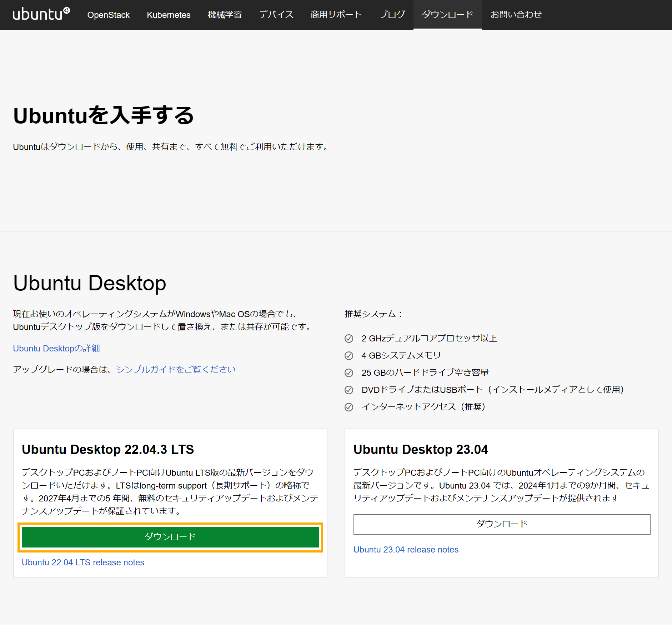Click the インターネットアクセス（推奨） text
This screenshot has height=625, width=672.
pyautogui.click(x=424, y=407)
